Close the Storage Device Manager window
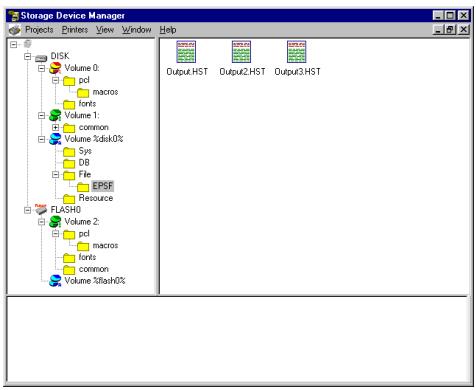Viewport: 476px width, 390px height. pyautogui.click(x=463, y=16)
